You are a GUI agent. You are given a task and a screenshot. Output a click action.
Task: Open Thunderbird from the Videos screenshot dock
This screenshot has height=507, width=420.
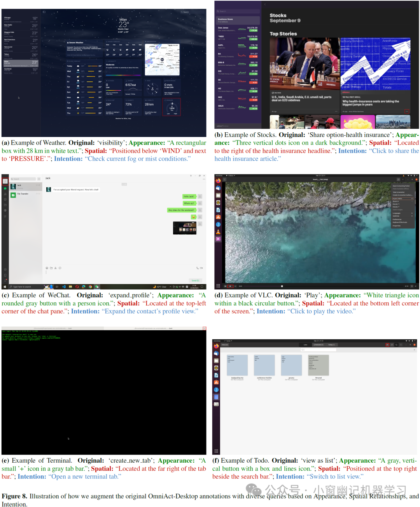[x=218, y=188]
